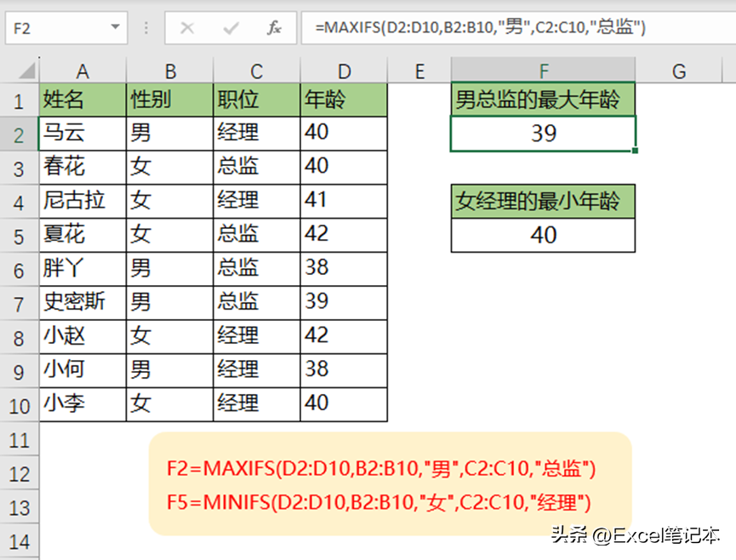The image size is (736, 560).
Task: Select row 12 header
Action: pos(20,474)
